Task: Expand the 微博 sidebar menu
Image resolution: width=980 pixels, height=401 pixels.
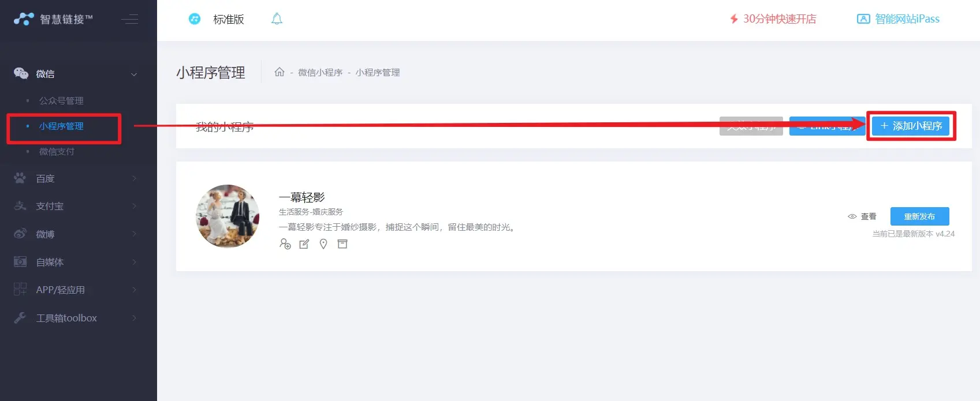Action: pyautogui.click(x=79, y=234)
